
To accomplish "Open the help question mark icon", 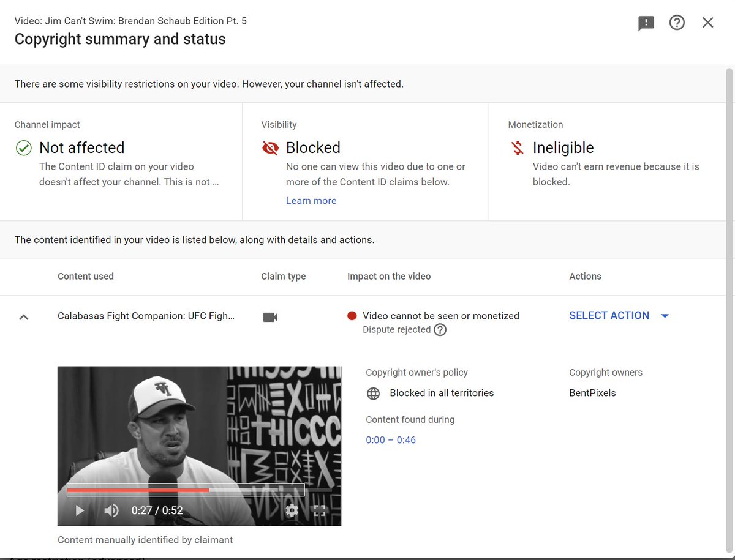I will tap(677, 23).
